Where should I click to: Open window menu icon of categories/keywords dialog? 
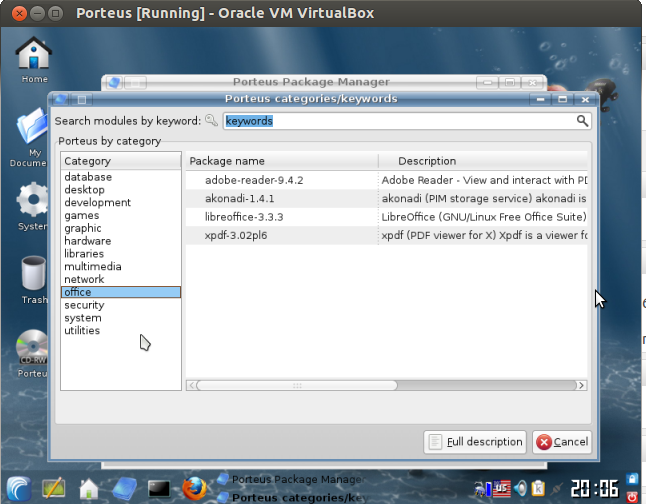(x=60, y=99)
